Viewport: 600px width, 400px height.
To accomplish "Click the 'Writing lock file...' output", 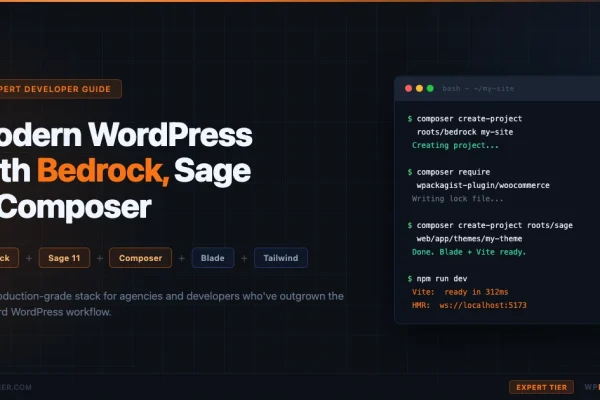I will 458,199.
